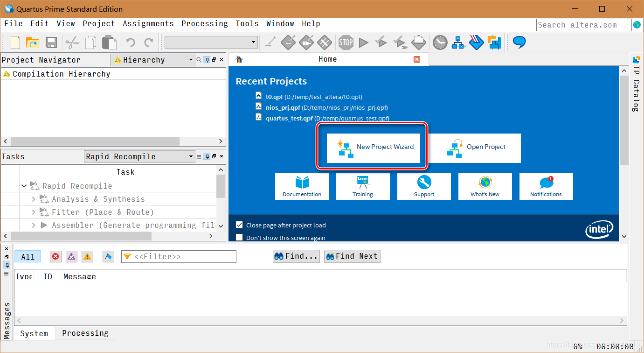
Task: Toggle Don't show this screen again checkbox
Action: coord(239,238)
